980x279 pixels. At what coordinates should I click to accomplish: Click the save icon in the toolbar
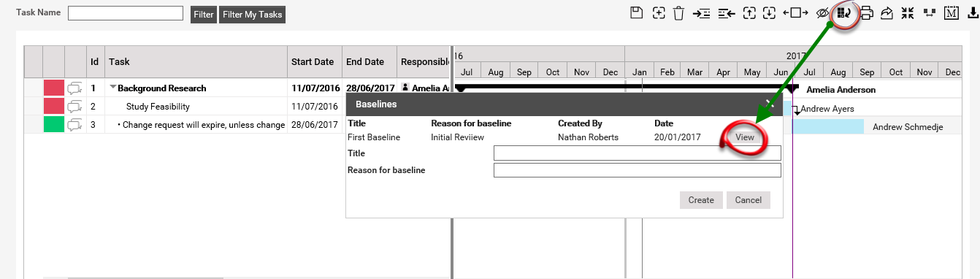[x=637, y=12]
